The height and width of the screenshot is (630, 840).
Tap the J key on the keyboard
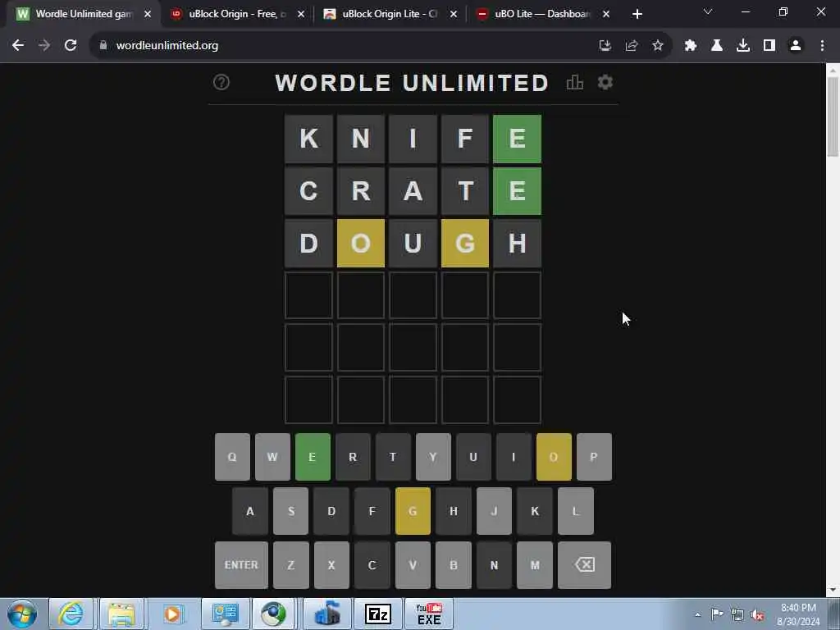point(494,511)
